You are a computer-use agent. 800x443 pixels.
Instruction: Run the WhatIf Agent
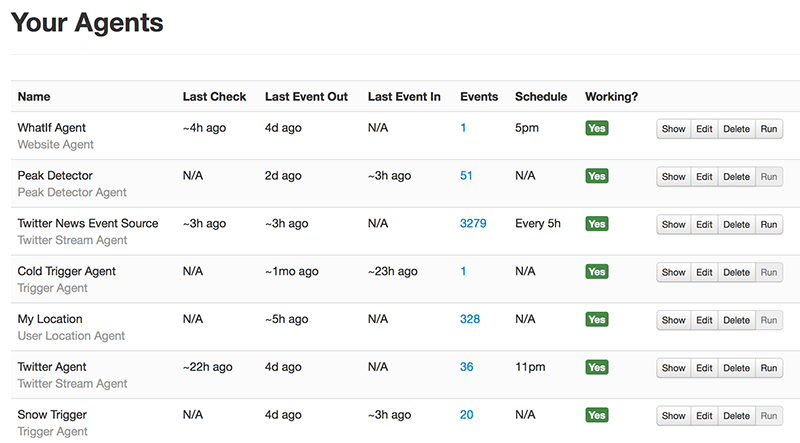768,129
